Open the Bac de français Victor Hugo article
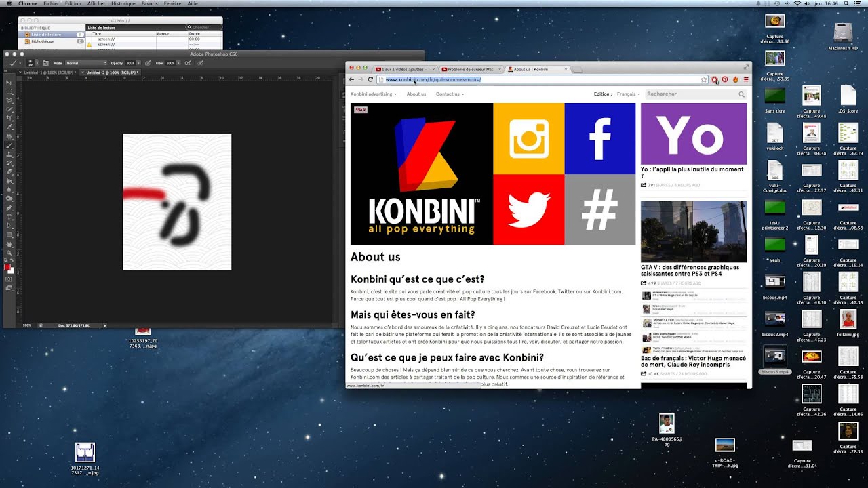The image size is (868, 488). 693,361
